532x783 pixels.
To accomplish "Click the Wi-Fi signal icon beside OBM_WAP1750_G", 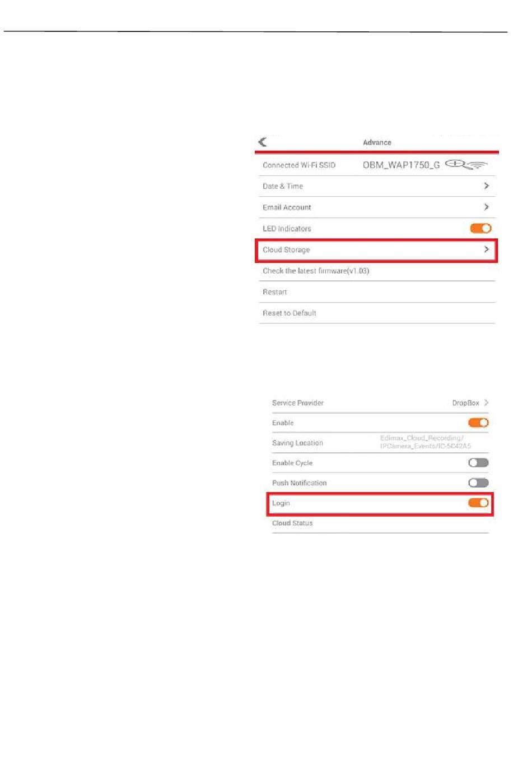I will pos(466,164).
